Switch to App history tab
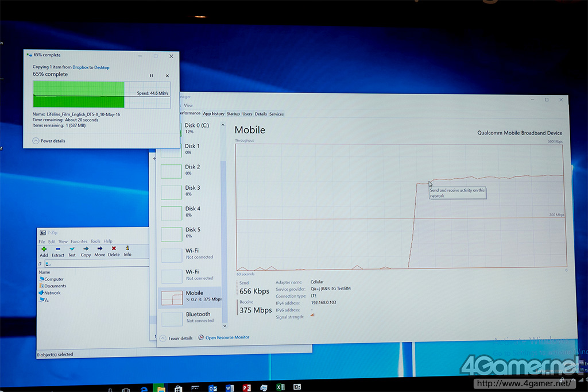The image size is (588, 392). pyautogui.click(x=214, y=114)
